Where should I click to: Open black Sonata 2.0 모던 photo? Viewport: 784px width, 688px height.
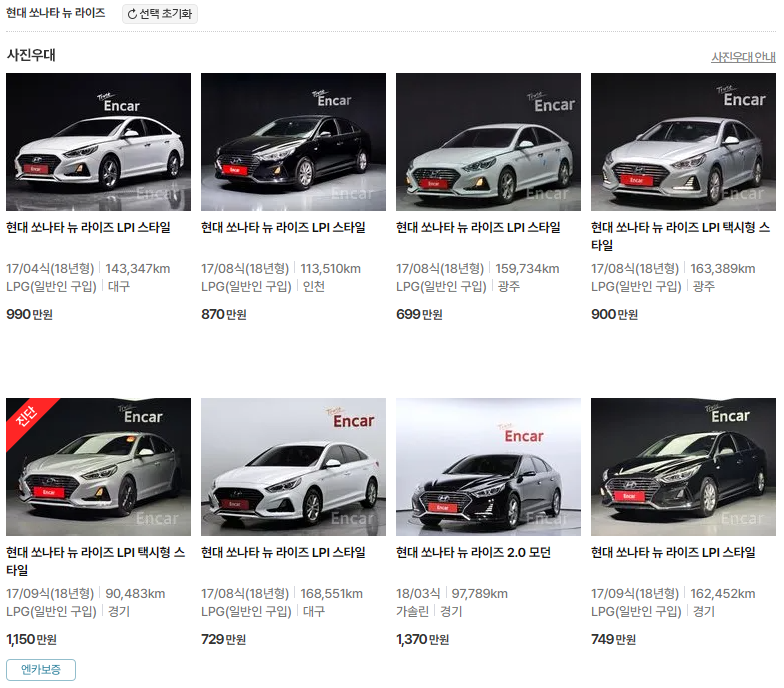[x=488, y=467]
